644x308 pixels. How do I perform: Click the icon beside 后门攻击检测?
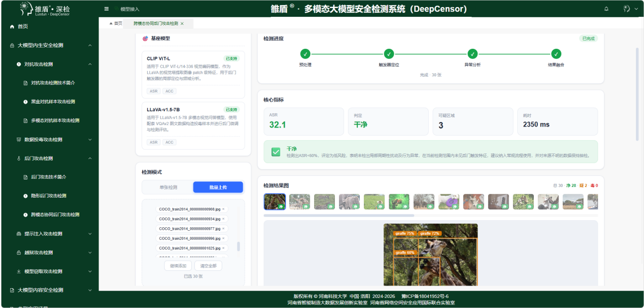tap(19, 158)
